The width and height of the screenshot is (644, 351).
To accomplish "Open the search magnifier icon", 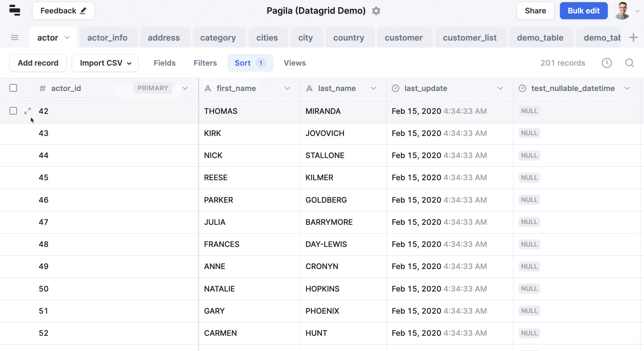I will pos(630,63).
